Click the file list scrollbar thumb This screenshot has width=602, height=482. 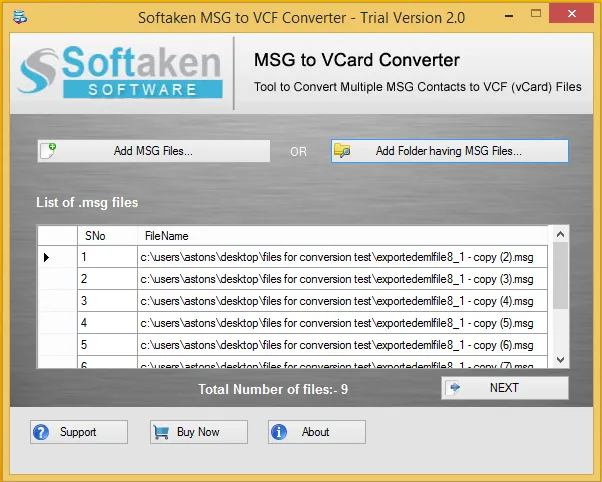point(560,275)
